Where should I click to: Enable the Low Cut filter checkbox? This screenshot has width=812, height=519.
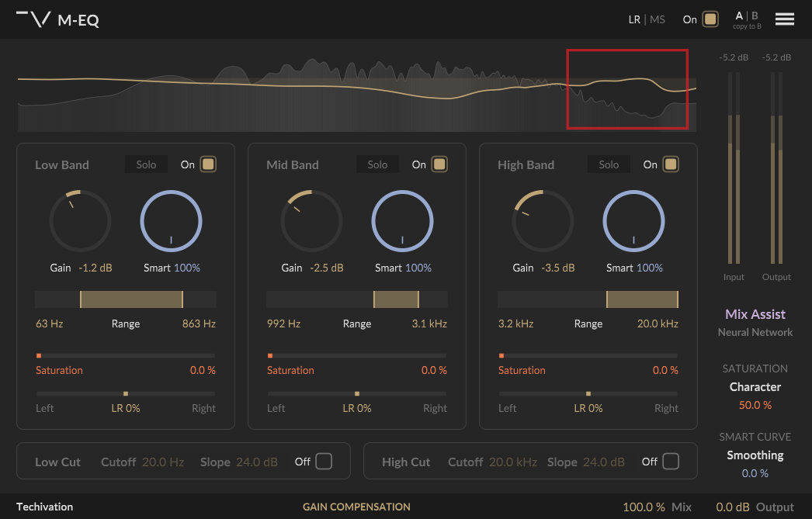click(x=324, y=462)
